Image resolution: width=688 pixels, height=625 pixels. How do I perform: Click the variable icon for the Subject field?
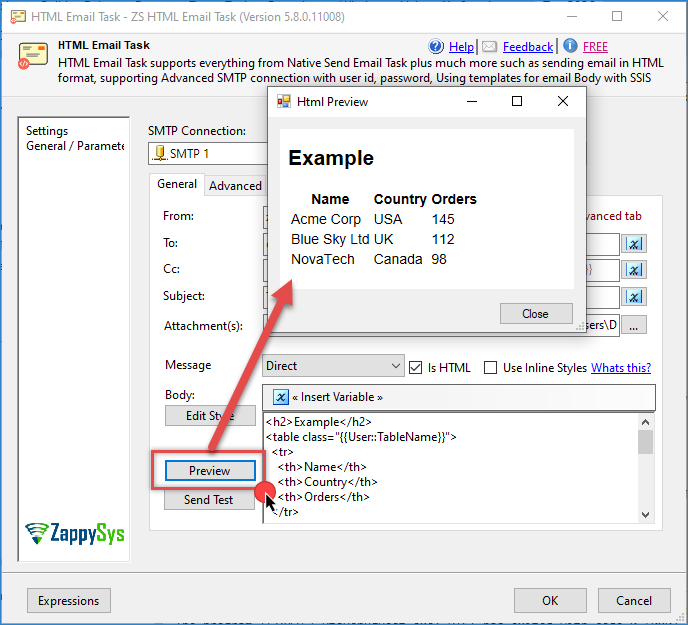coord(634,297)
